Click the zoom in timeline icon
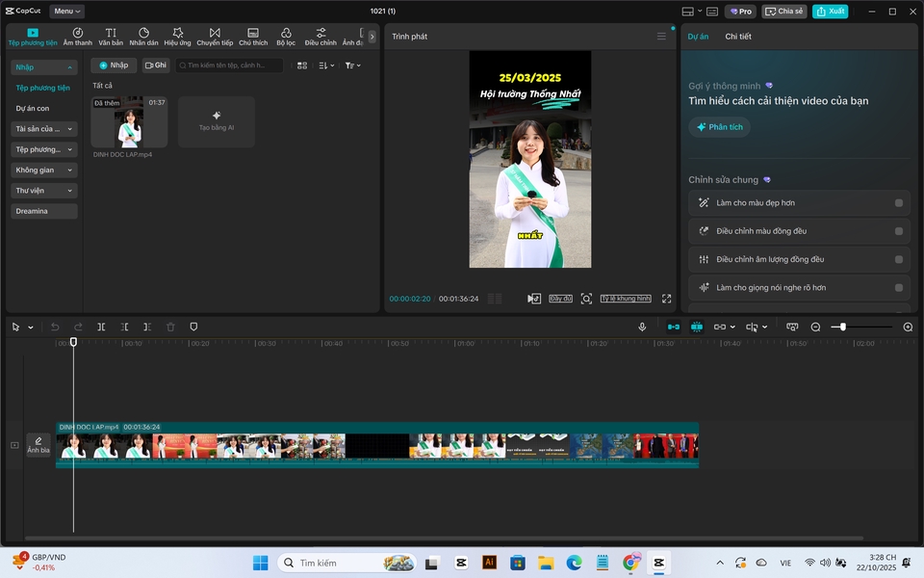The image size is (924, 578). [x=908, y=328]
